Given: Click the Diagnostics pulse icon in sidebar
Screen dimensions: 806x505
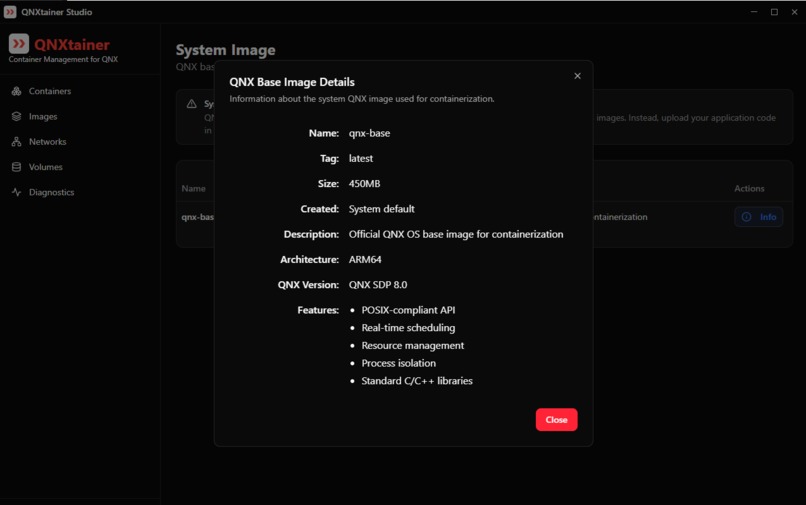Looking at the screenshot, I should [16, 192].
